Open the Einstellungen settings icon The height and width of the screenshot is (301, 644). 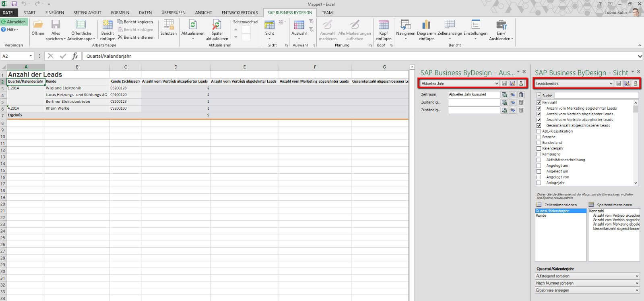click(x=475, y=25)
